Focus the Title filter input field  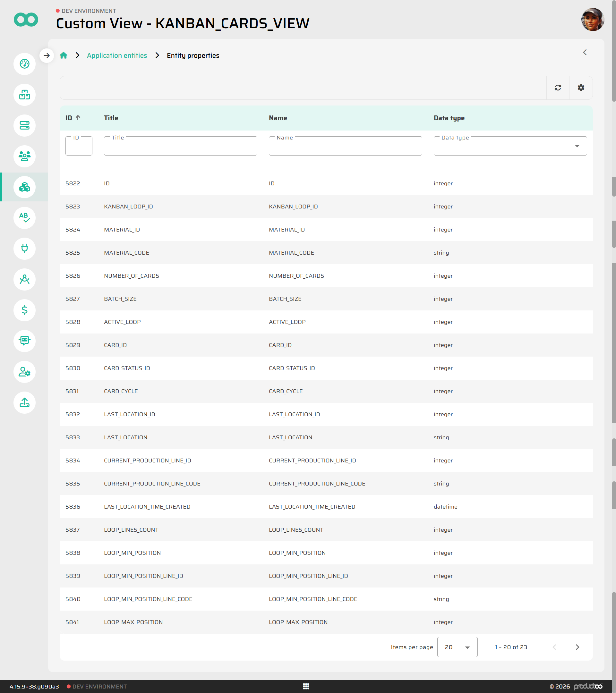(x=180, y=146)
